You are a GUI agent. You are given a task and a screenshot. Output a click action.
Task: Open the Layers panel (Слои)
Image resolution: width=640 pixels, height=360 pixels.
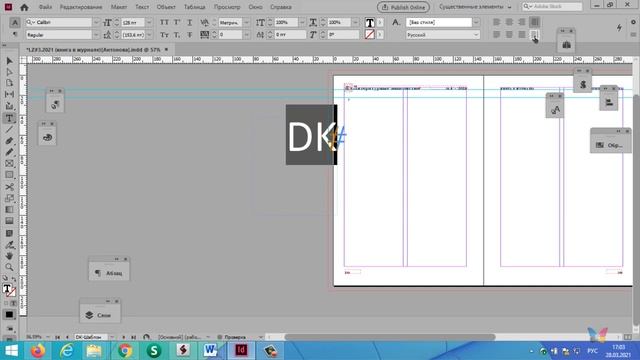[100, 315]
